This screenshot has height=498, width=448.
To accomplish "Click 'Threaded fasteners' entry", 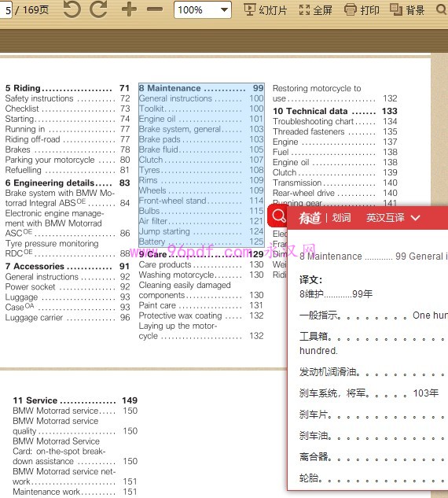I will (x=335, y=131).
